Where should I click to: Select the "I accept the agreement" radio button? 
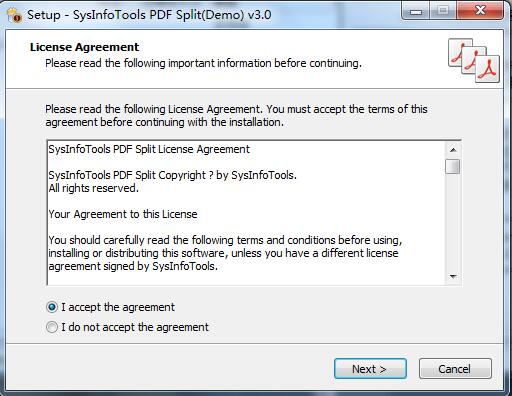(x=52, y=307)
